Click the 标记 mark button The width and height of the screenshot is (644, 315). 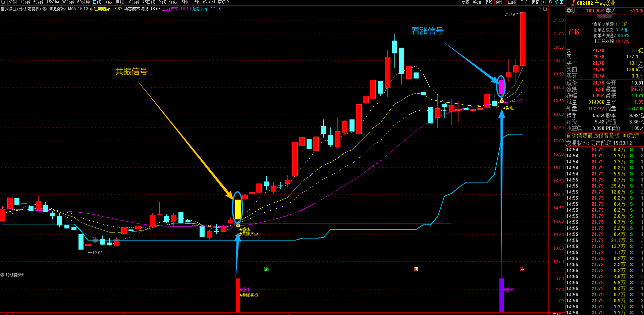pos(536,2)
